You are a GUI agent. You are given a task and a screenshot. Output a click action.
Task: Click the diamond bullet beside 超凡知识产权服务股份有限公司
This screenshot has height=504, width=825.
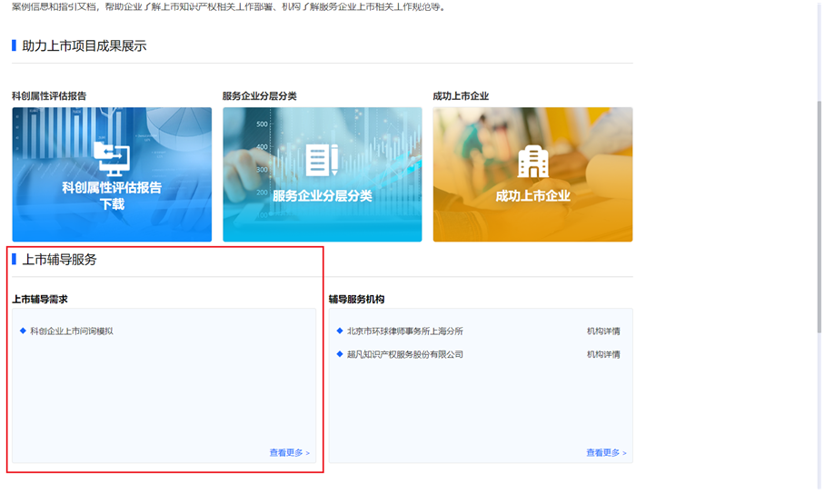click(340, 354)
